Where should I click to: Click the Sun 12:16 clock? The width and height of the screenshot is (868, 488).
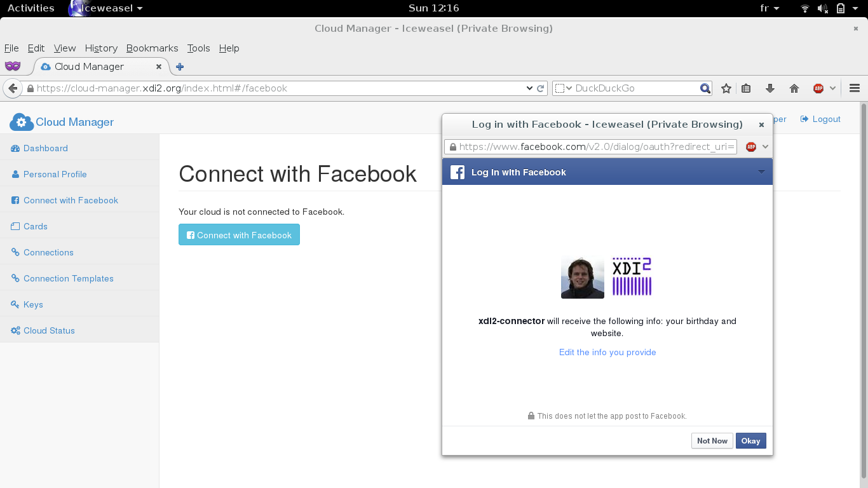click(433, 8)
